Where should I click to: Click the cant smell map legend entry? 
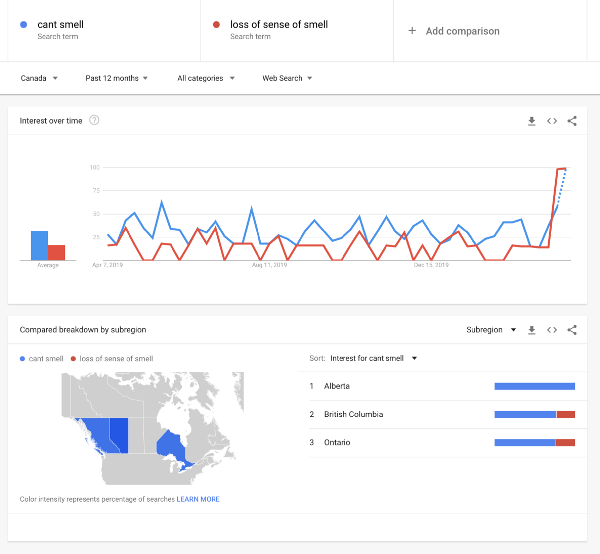tap(41, 358)
